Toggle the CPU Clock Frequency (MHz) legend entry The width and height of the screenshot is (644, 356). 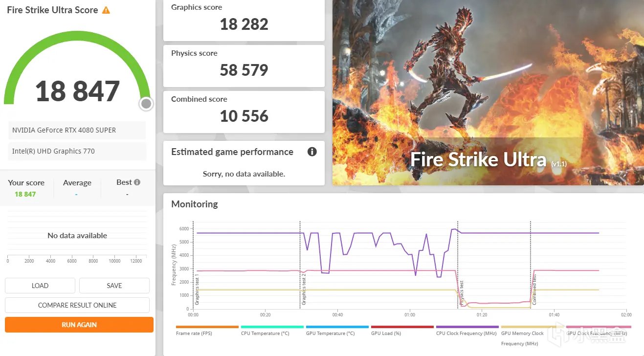click(x=467, y=331)
